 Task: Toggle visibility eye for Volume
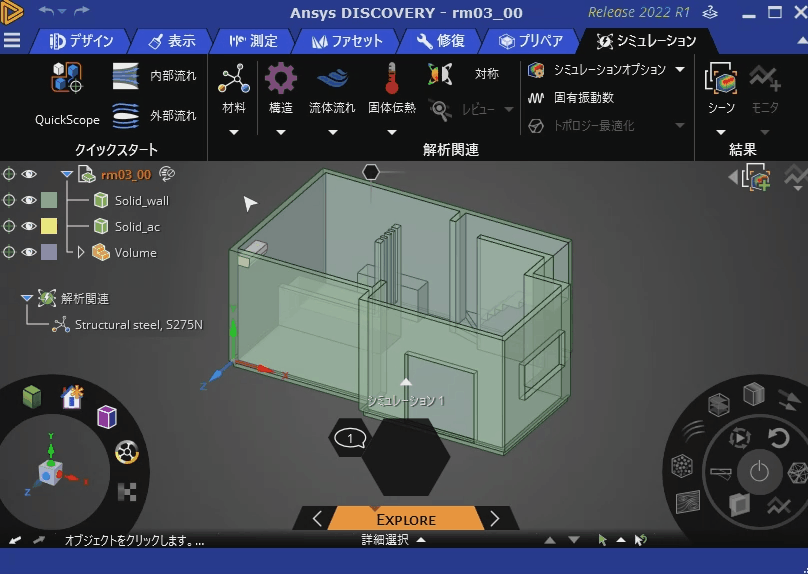pos(29,252)
